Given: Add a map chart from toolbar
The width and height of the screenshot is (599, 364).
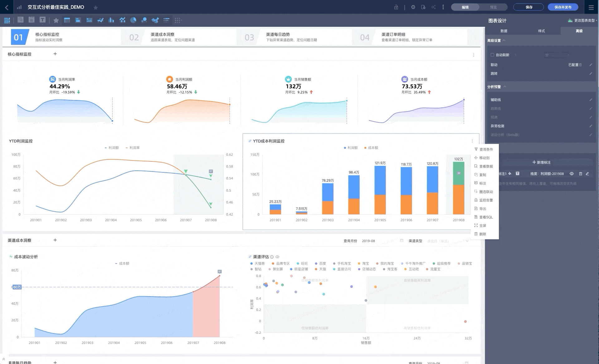Looking at the screenshot, I should click(155, 20).
